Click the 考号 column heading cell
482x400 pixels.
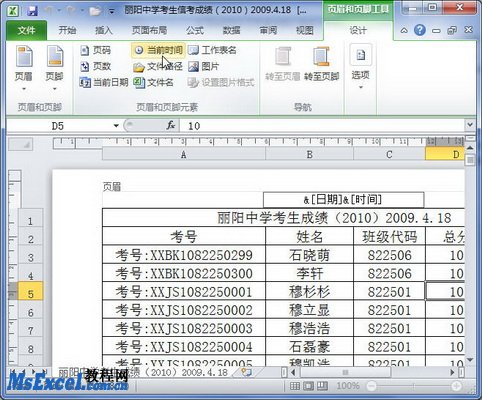(x=184, y=237)
